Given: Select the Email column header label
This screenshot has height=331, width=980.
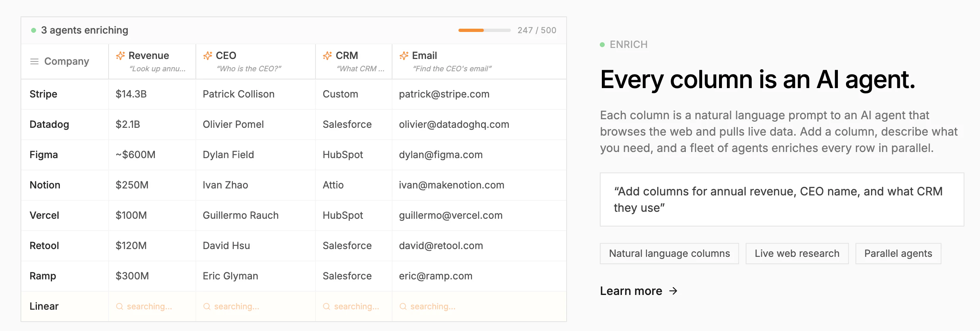Looking at the screenshot, I should (424, 56).
